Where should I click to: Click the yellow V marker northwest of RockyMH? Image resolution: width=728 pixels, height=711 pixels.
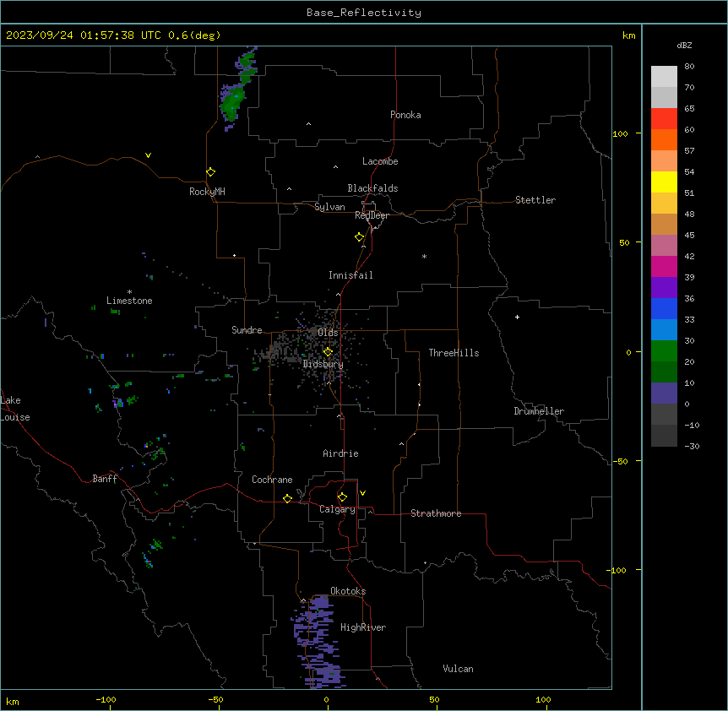pos(148,155)
